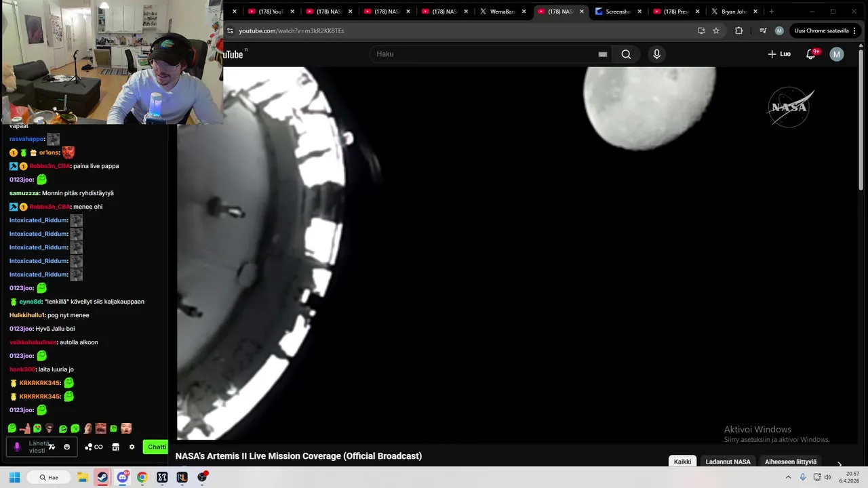Click username eyno8d in chat

[x=30, y=302]
